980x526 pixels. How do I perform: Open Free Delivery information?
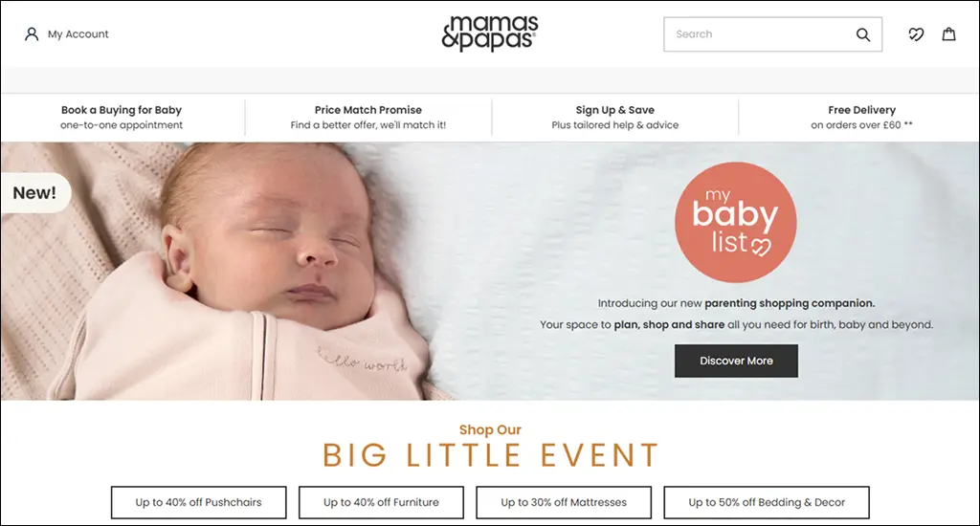861,117
